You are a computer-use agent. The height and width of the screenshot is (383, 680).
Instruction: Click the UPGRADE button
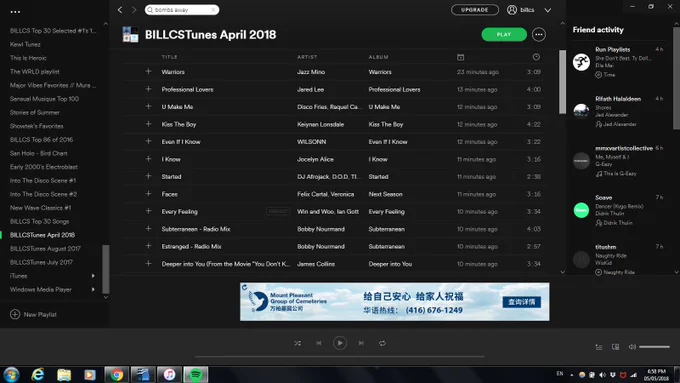[x=475, y=10]
